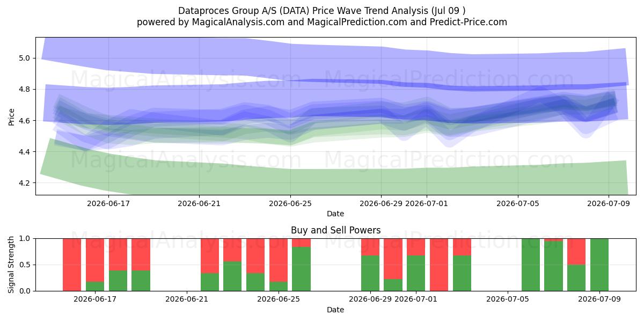Click the 'Date' label below the price chart
Image resolution: width=644 pixels, height=322 pixels.
click(335, 214)
